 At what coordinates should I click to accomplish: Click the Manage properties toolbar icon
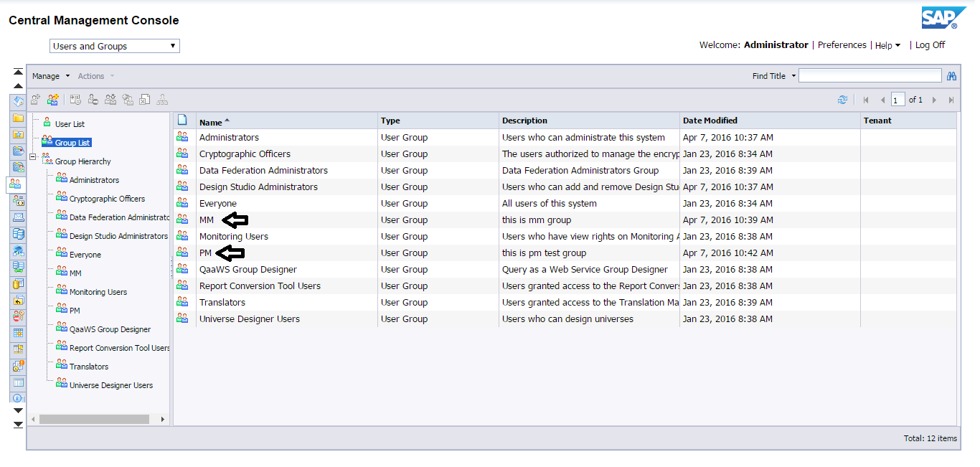[x=75, y=100]
